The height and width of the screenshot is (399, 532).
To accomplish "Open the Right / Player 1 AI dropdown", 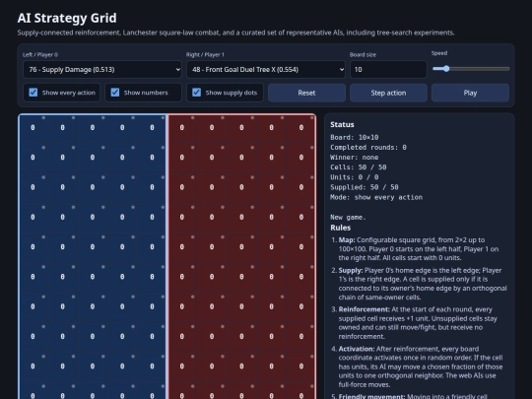I will coord(266,70).
